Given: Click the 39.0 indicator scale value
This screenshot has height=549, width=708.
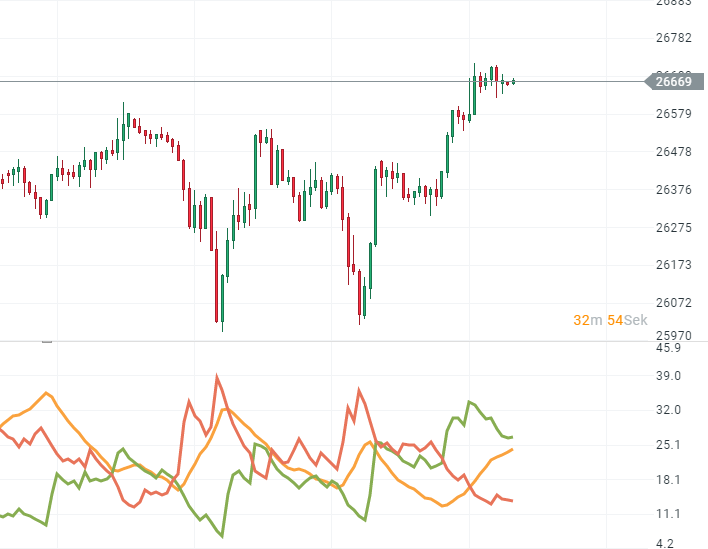Looking at the screenshot, I should coord(668,376).
